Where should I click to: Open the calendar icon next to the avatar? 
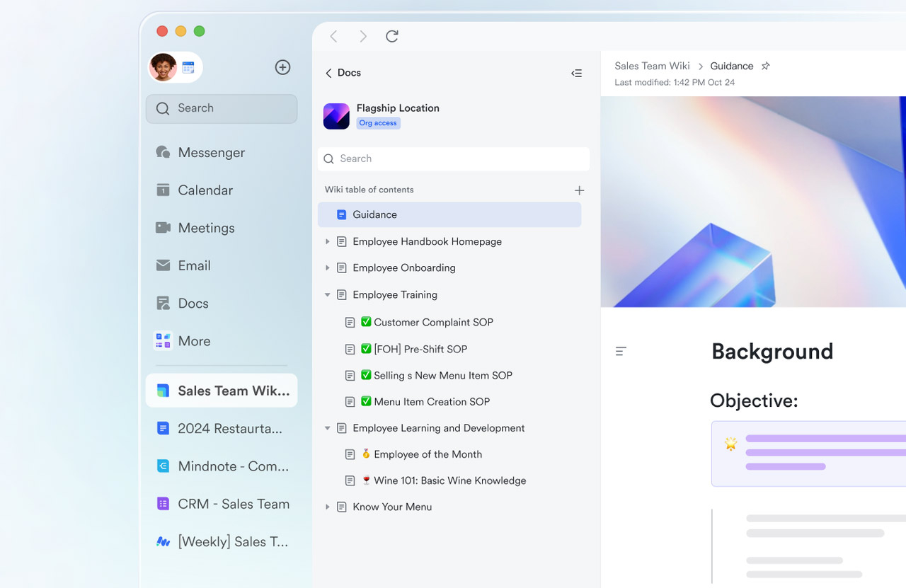click(x=188, y=67)
